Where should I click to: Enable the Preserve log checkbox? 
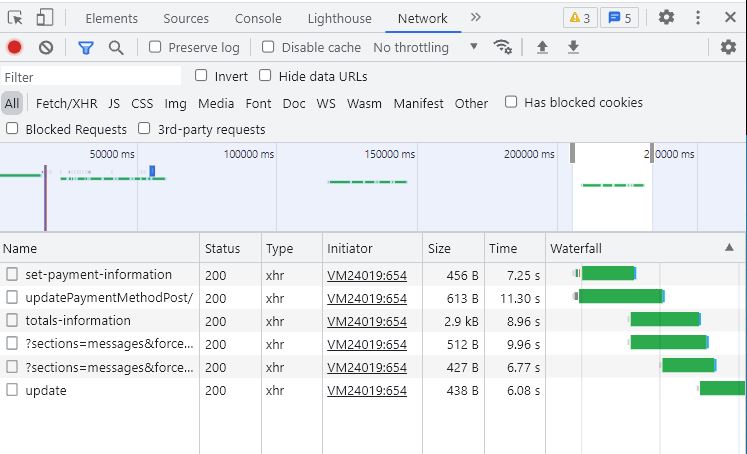(155, 47)
